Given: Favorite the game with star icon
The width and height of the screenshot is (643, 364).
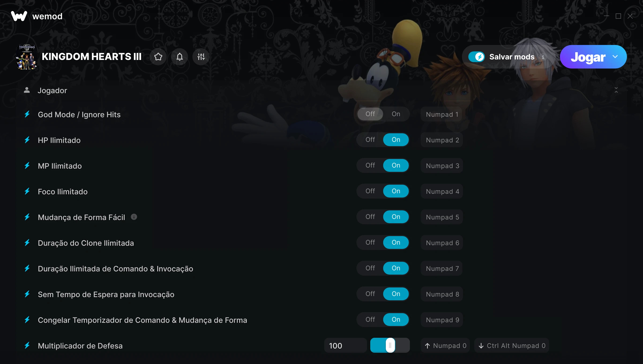Looking at the screenshot, I should [158, 57].
